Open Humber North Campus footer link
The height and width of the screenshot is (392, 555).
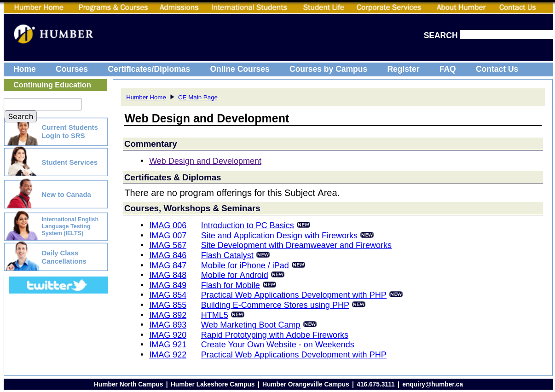coord(128,384)
